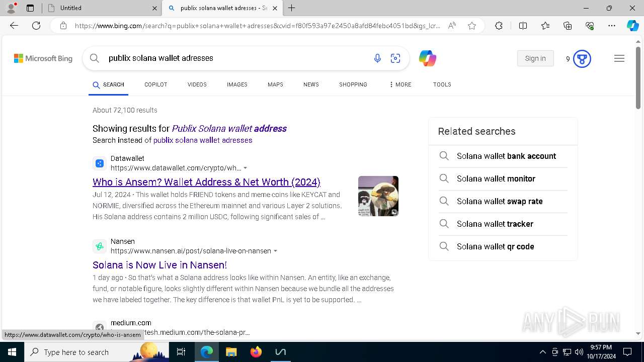The height and width of the screenshot is (362, 644).
Task: Select the IMAGES tab
Action: coord(237,84)
